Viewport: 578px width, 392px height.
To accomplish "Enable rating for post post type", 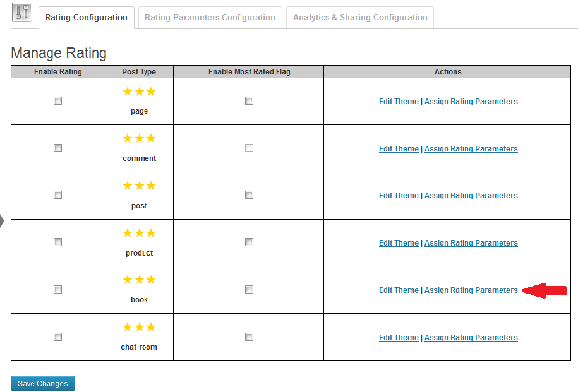I will [58, 194].
